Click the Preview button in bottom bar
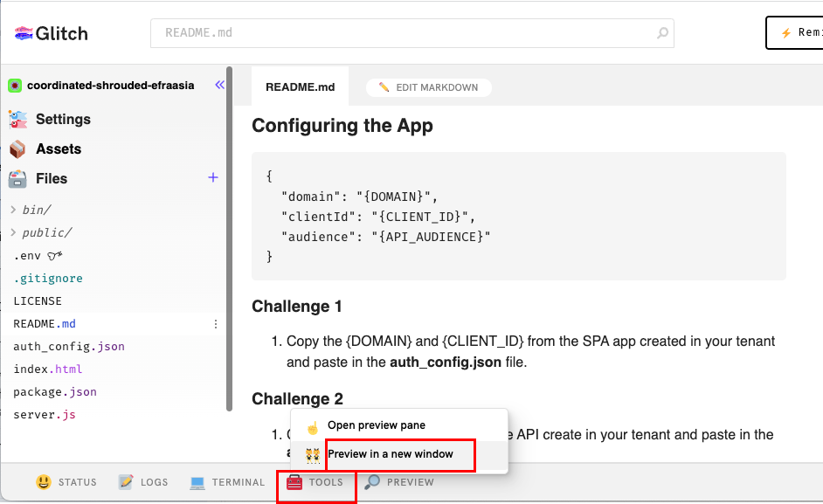This screenshot has height=504, width=823. (399, 482)
